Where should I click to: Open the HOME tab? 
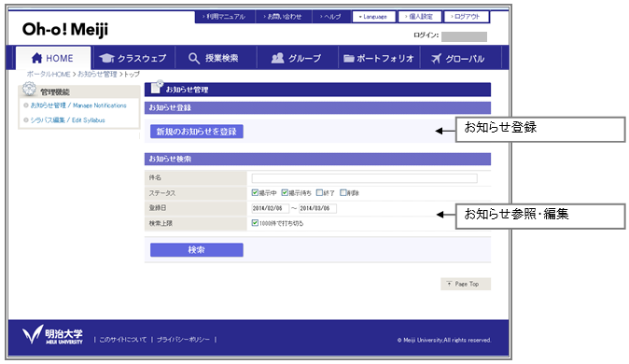coord(53,58)
